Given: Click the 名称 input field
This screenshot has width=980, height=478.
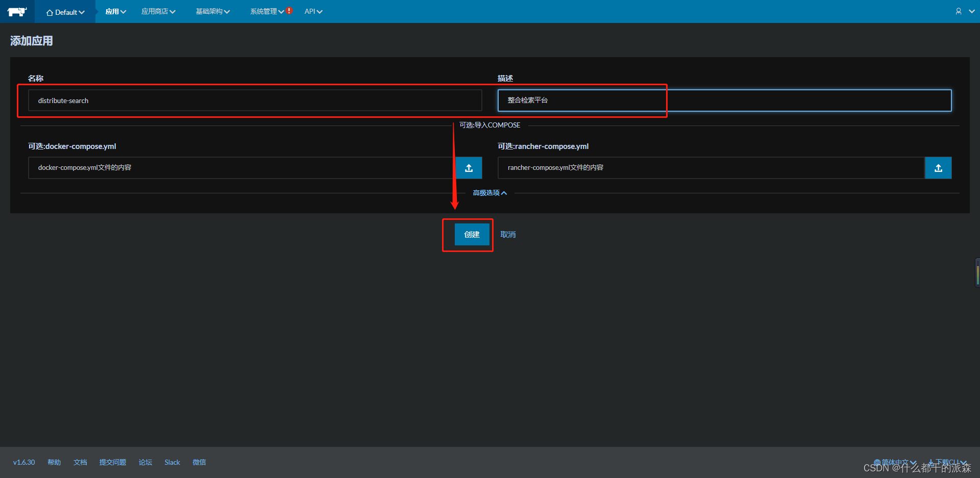Looking at the screenshot, I should (x=255, y=100).
